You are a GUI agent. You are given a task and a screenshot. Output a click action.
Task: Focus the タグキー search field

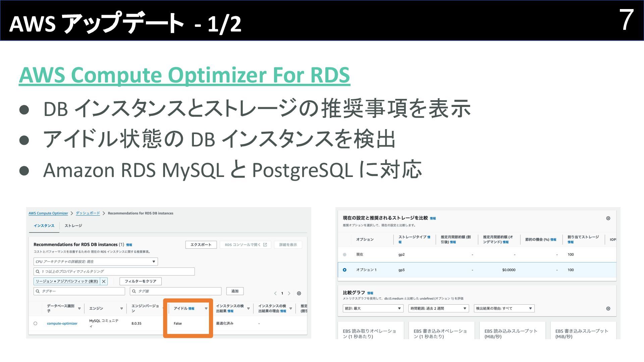pyautogui.click(x=79, y=291)
